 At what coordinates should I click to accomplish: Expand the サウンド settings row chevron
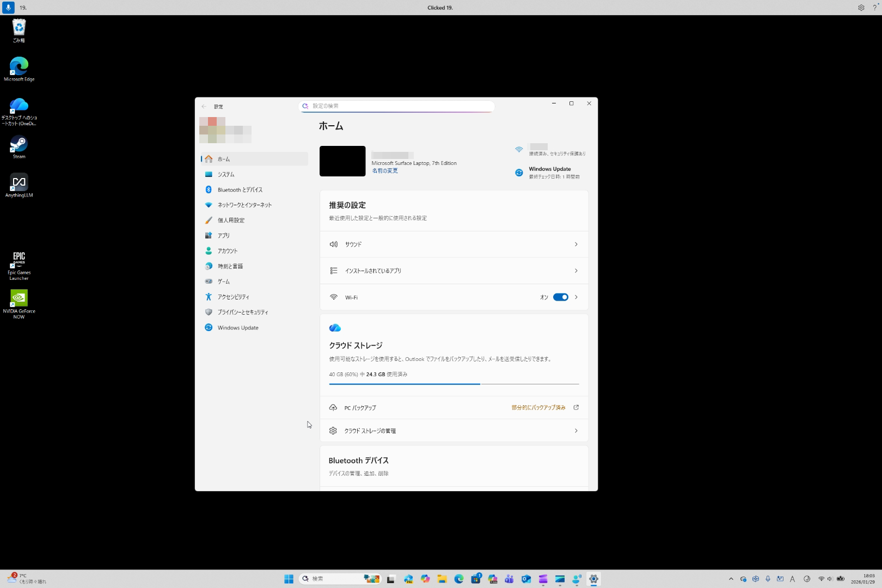pos(576,244)
